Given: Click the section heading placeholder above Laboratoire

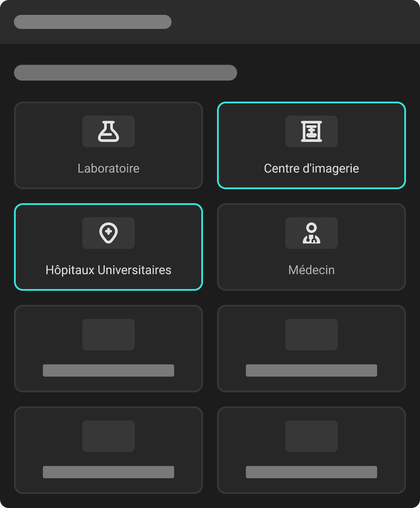Looking at the screenshot, I should click(126, 73).
